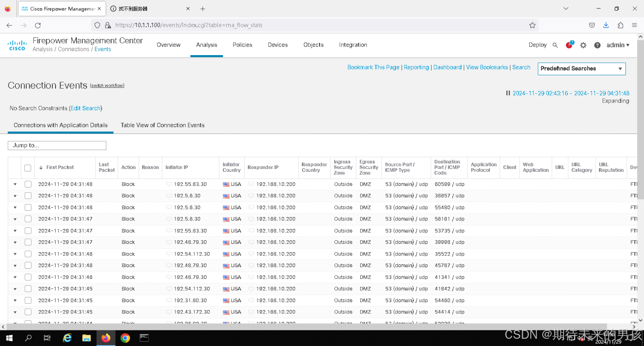Check the row with port 38657 / udp
Screen dimensions: 644x346
coord(28,196)
